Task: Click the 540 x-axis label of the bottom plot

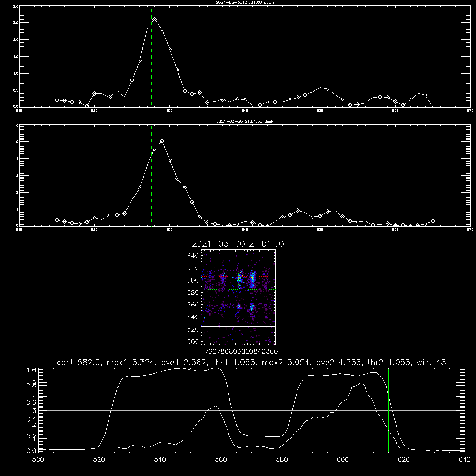Action: pos(160,459)
